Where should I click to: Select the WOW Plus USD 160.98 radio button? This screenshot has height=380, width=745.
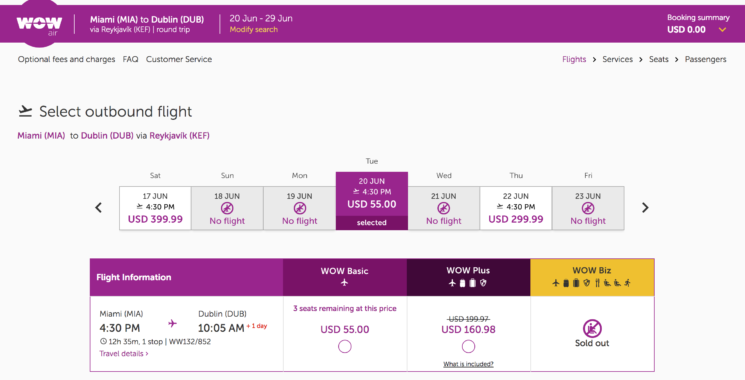click(x=468, y=347)
